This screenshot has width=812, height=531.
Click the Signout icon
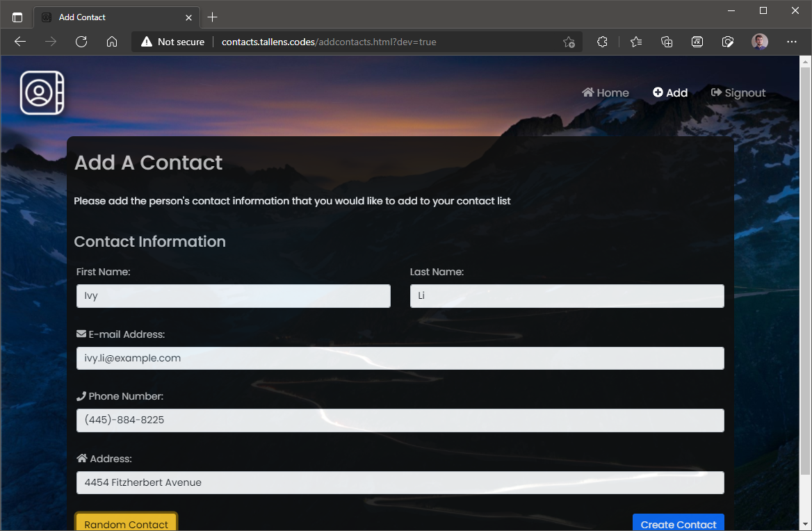tap(715, 92)
